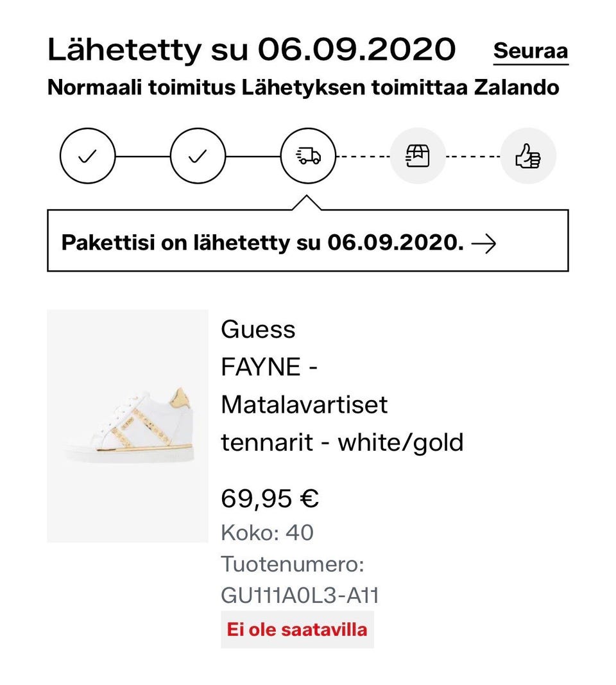Click the 69,95 € price
Screen dimensions: 616x685
coord(269,498)
